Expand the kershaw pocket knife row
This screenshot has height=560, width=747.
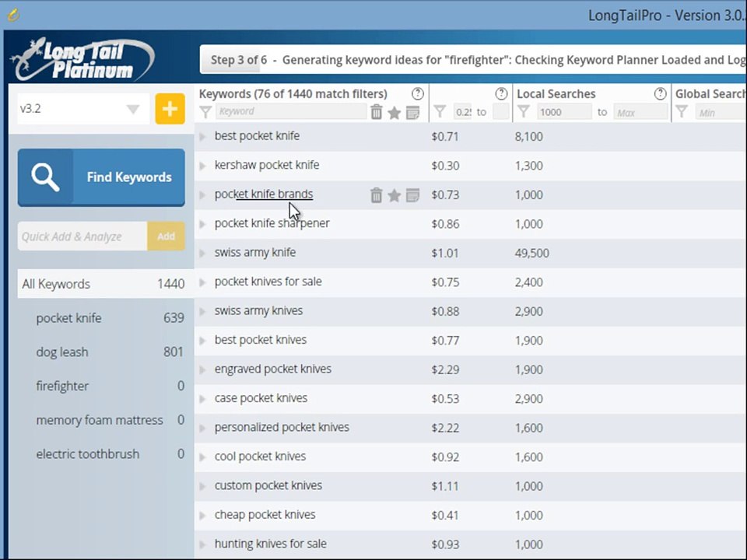tap(202, 166)
